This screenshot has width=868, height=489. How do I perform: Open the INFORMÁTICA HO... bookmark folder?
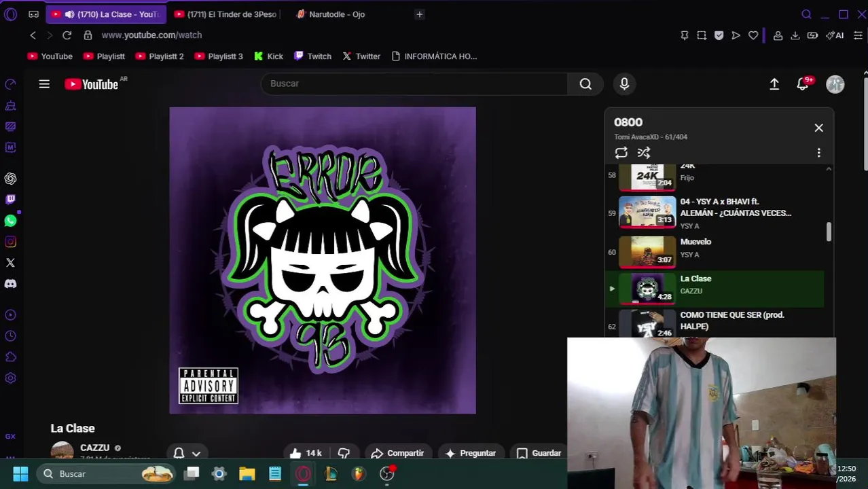tap(435, 56)
